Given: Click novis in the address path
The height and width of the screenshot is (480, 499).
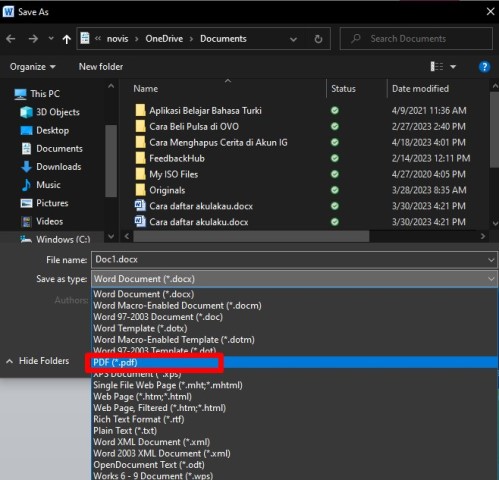Looking at the screenshot, I should click(117, 39).
